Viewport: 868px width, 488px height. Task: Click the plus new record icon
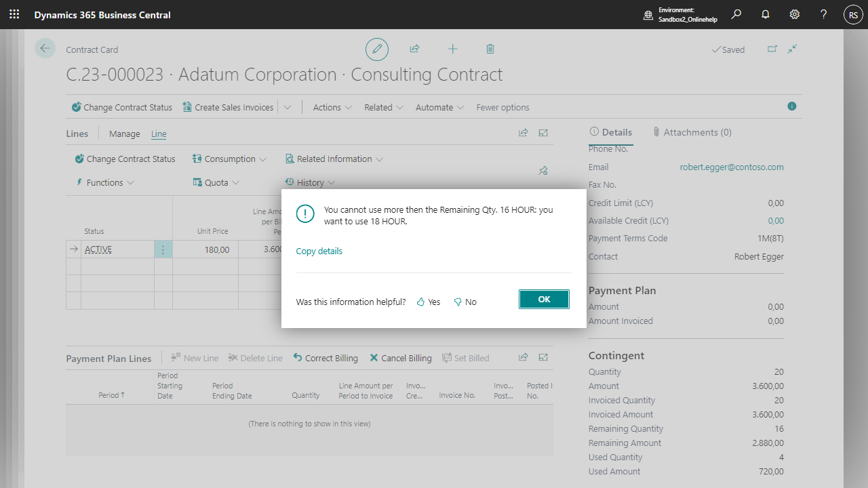(x=453, y=49)
